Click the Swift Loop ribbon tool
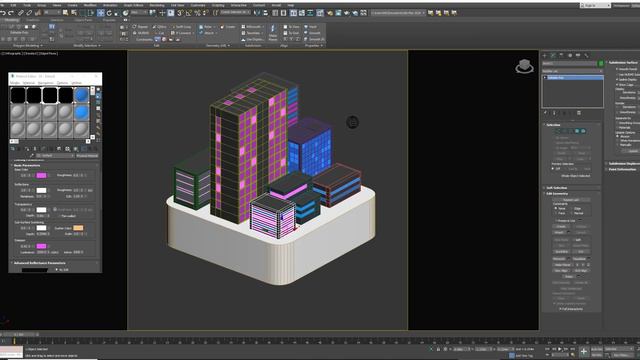 coord(181,27)
